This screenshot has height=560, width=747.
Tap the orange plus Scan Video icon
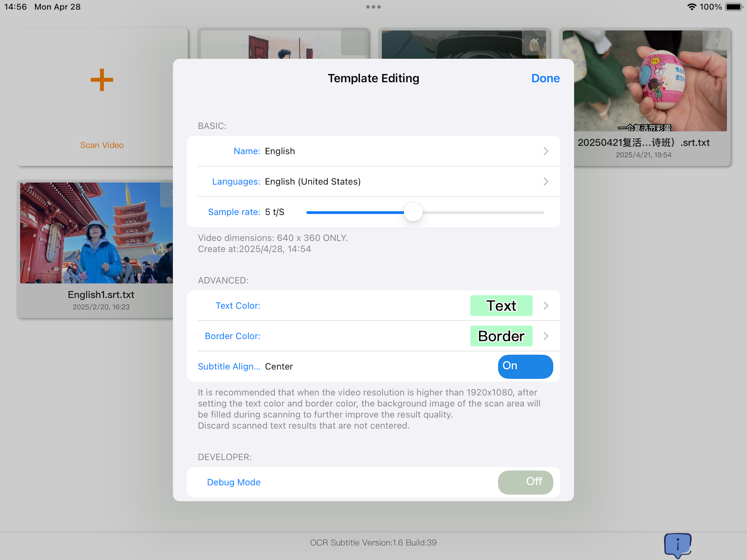click(x=102, y=80)
